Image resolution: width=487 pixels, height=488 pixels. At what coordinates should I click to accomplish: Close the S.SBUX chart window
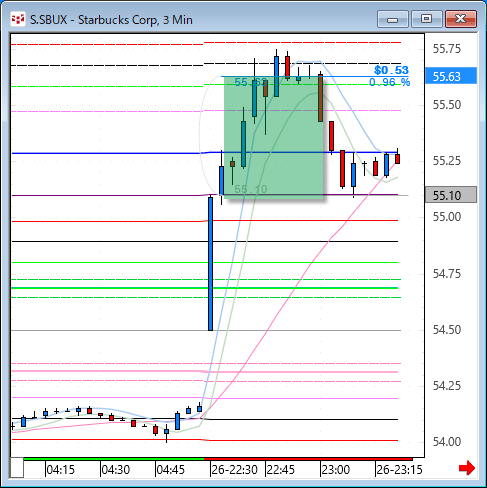[x=461, y=19]
